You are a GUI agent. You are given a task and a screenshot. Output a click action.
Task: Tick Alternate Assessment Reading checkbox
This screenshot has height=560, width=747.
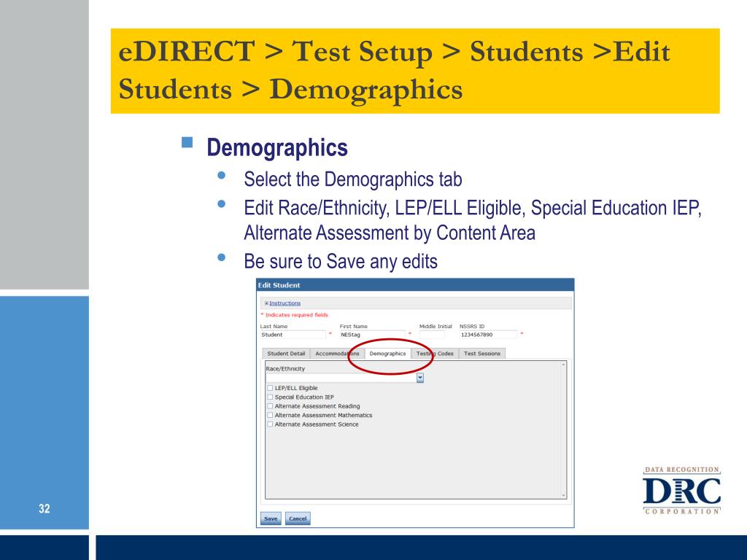pyautogui.click(x=270, y=405)
